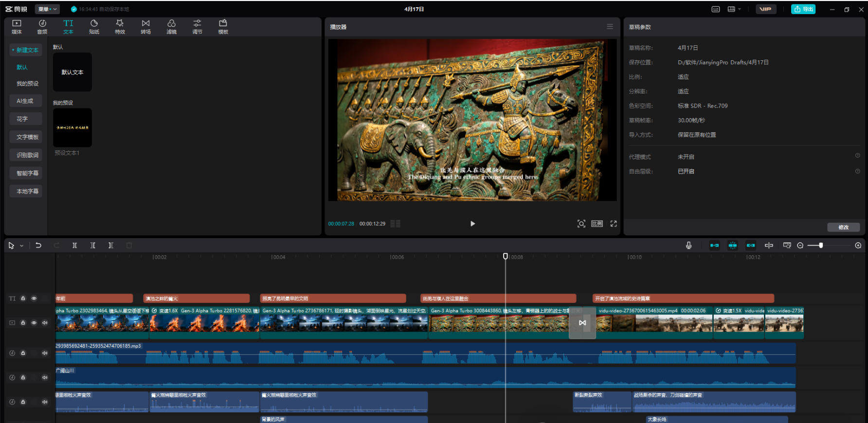This screenshot has width=868, height=423.
Task: Select the 文本 (Text) tab
Action: click(68, 27)
